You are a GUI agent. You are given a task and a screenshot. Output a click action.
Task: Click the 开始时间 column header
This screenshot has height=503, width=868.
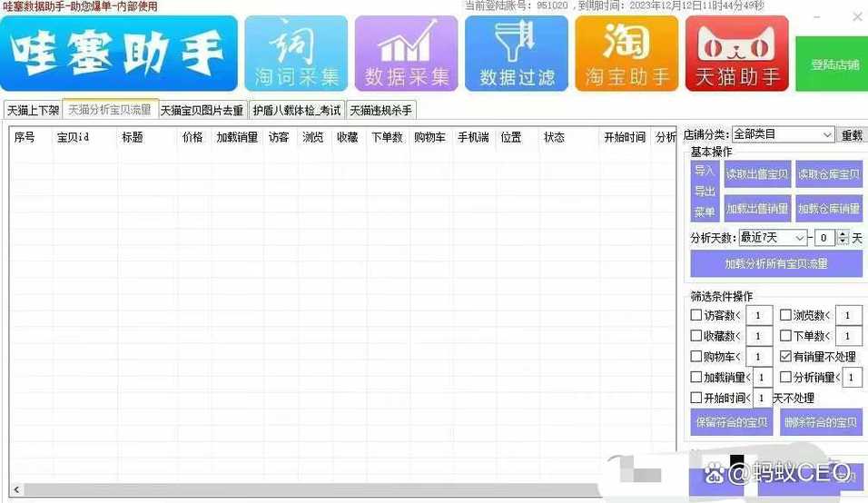point(625,137)
